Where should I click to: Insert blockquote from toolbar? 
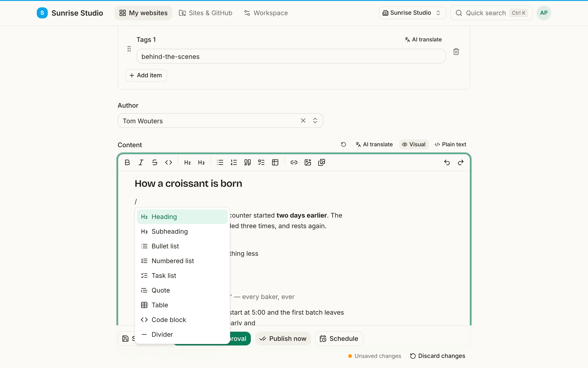click(x=248, y=162)
